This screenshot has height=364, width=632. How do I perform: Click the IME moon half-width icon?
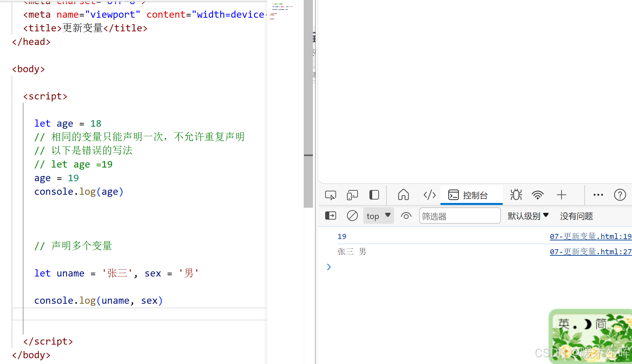pyautogui.click(x=587, y=324)
